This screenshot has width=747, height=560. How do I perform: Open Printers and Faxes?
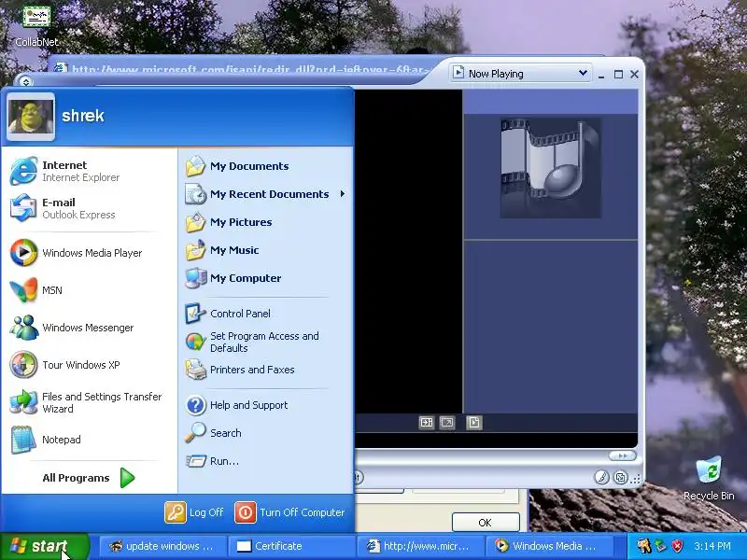tap(265, 370)
